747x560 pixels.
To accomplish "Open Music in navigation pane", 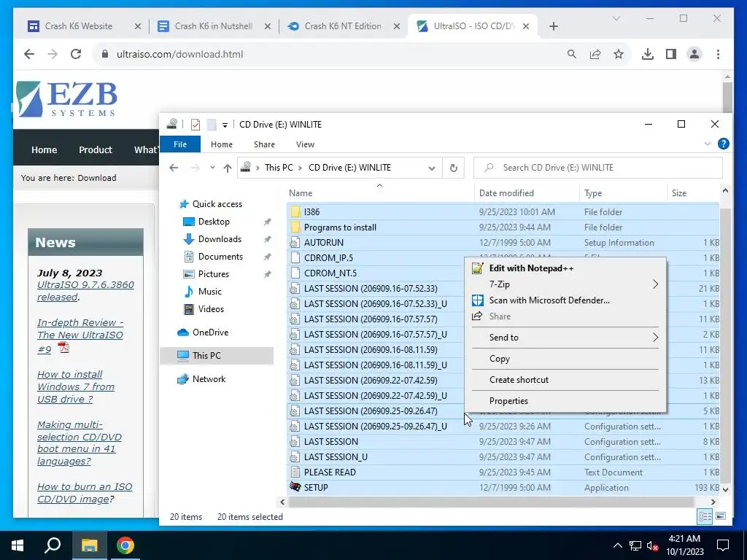I will [209, 292].
